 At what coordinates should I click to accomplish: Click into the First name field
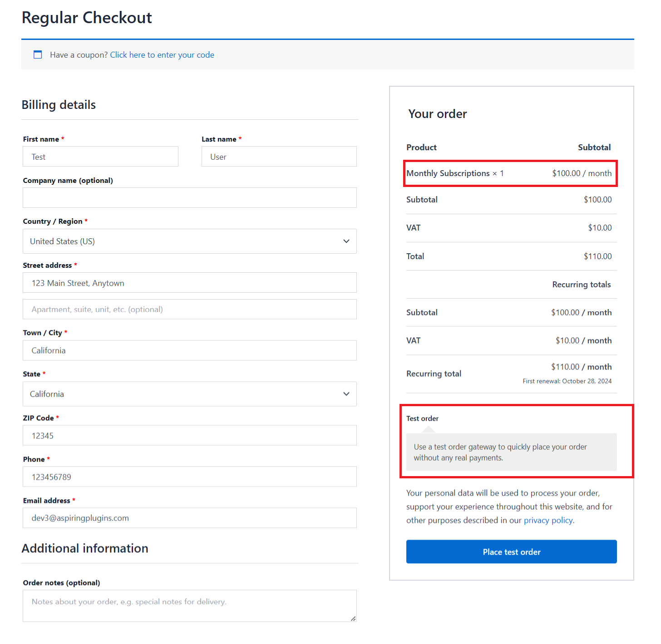[100, 156]
